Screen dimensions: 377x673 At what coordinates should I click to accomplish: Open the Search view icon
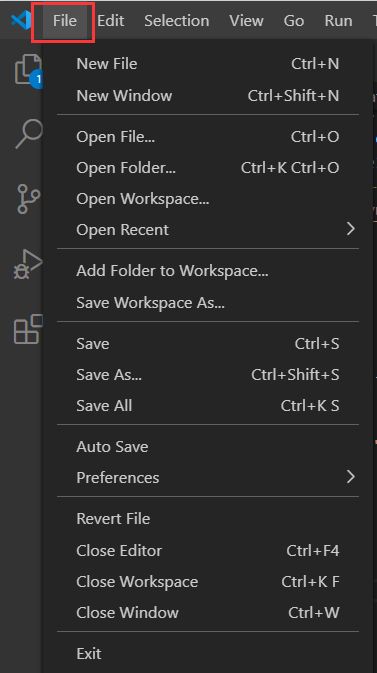pos(29,134)
